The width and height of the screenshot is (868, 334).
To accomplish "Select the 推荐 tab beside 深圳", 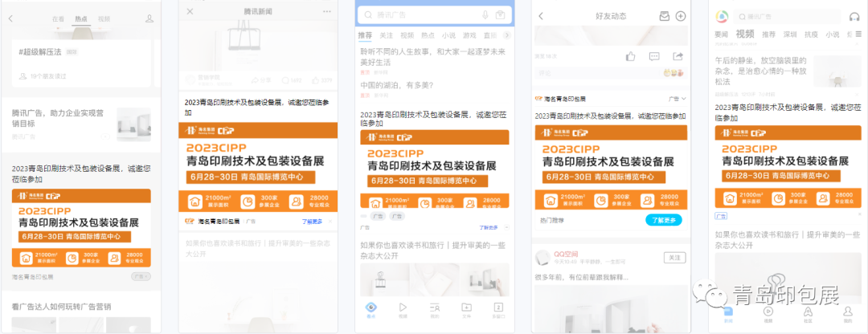I will pos(769,35).
